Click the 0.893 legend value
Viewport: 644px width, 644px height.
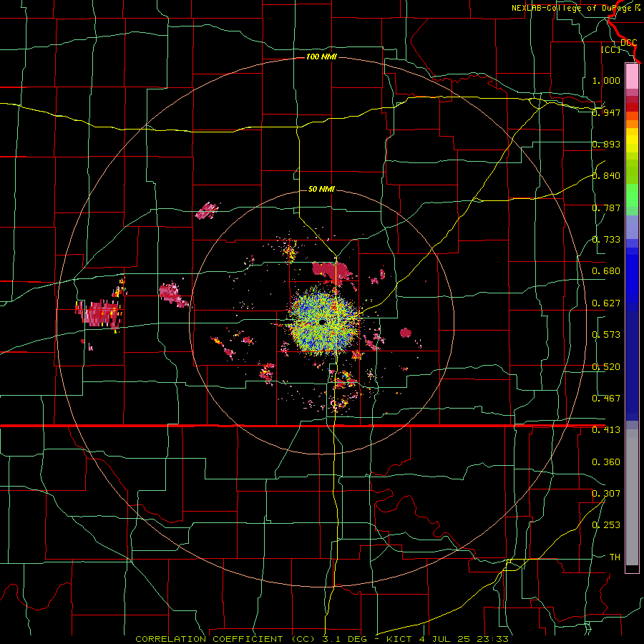pyautogui.click(x=606, y=144)
